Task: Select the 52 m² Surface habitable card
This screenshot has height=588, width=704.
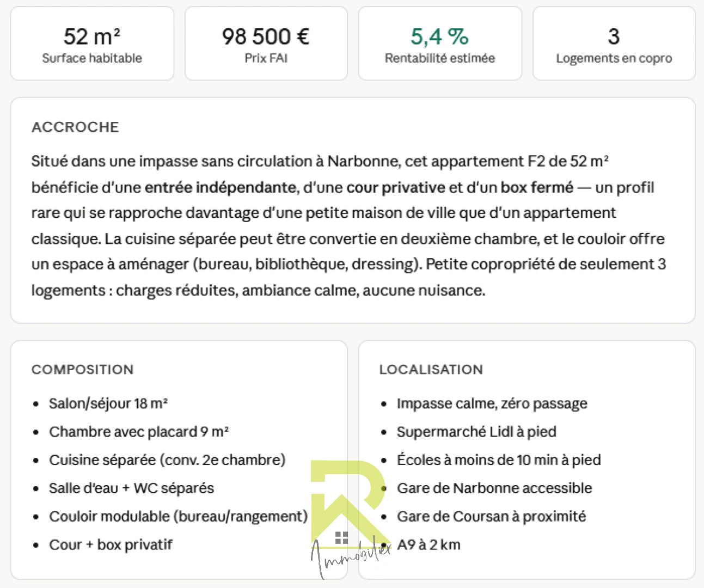Action: tap(92, 44)
